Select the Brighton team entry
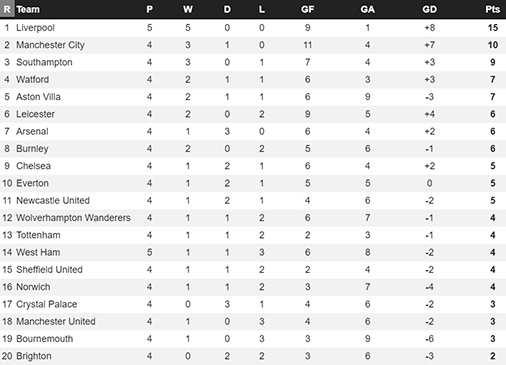Viewport: 506px width, 365px height. (34, 356)
